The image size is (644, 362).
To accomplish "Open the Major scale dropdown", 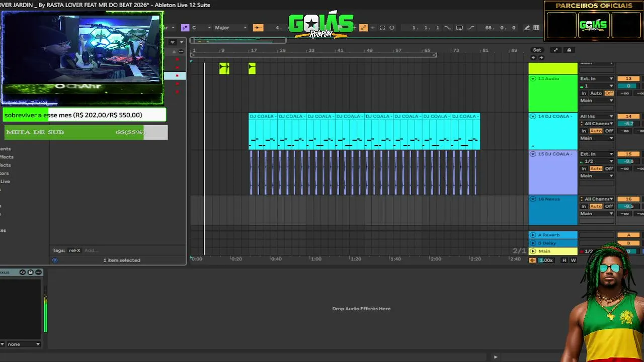I will click(x=230, y=28).
